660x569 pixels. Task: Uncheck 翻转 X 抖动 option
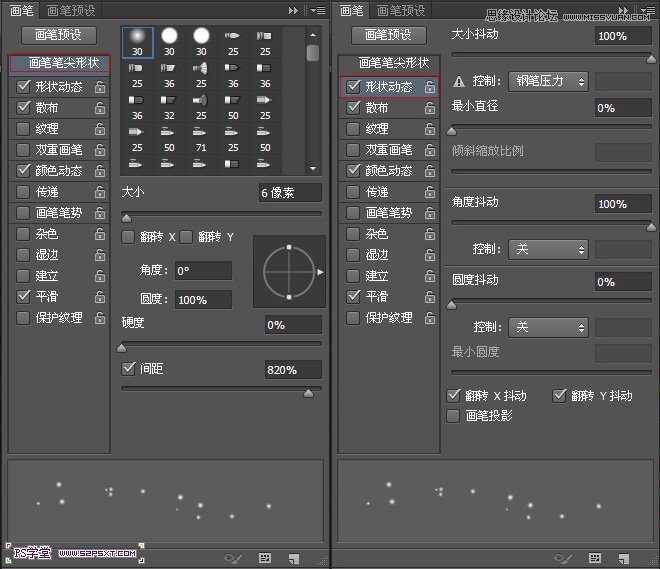[453, 396]
